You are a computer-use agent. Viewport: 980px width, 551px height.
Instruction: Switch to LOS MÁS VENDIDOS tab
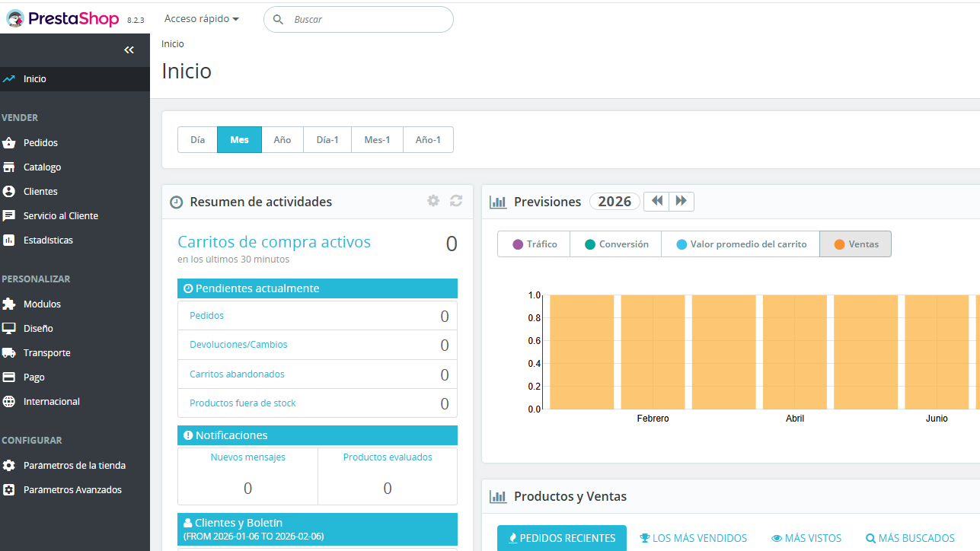point(693,538)
